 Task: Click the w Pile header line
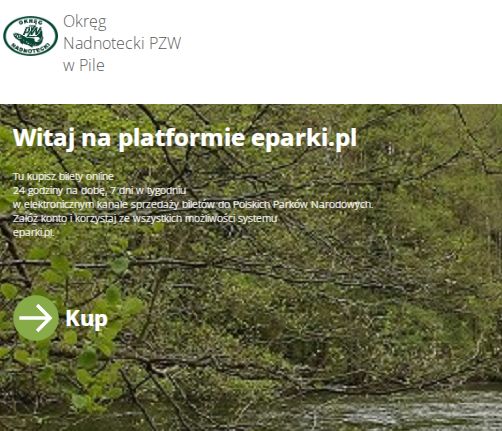[84, 65]
